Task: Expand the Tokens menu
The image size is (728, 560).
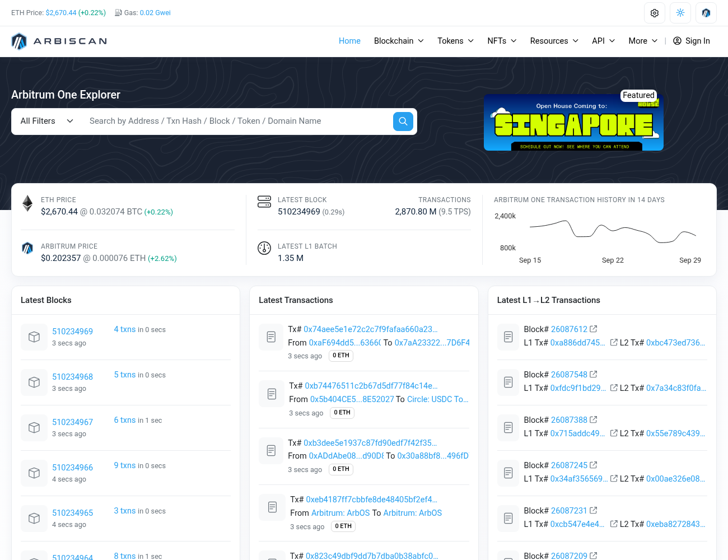Action: (456, 41)
